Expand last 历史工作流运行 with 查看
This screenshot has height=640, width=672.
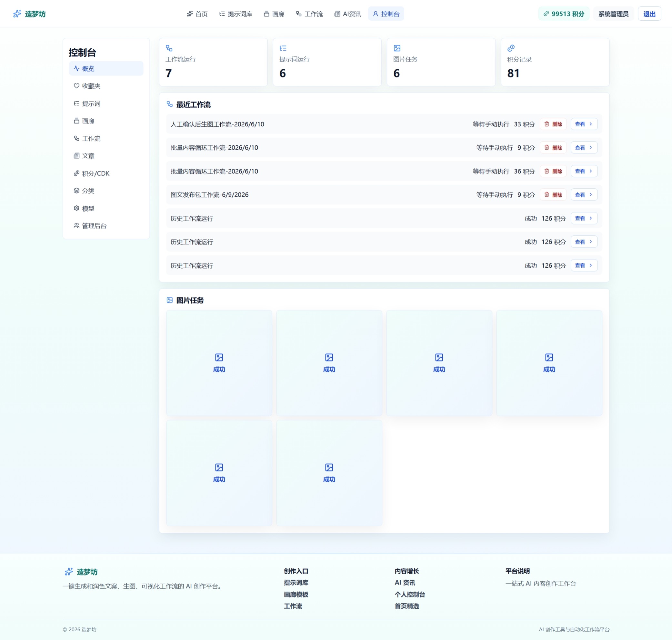(x=584, y=265)
